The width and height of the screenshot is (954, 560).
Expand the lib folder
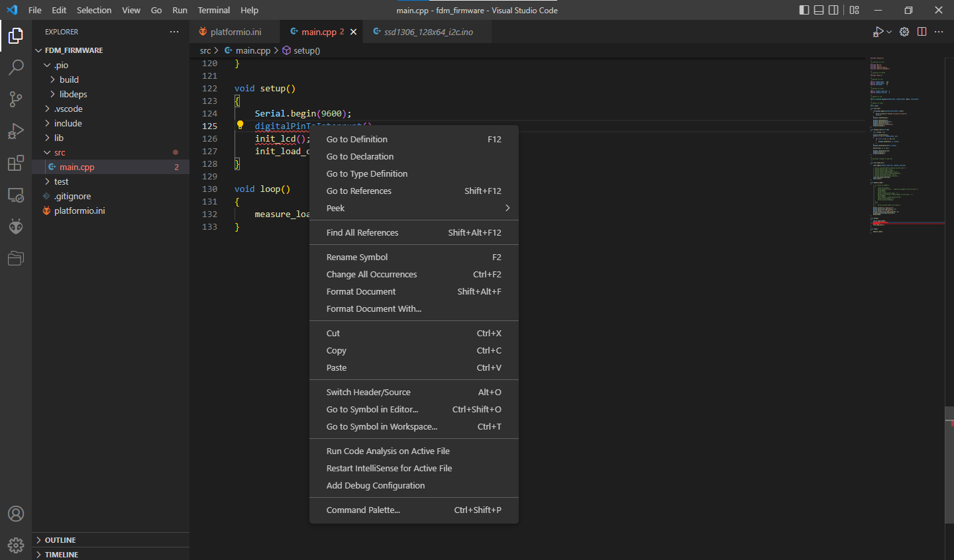[x=111, y=138]
